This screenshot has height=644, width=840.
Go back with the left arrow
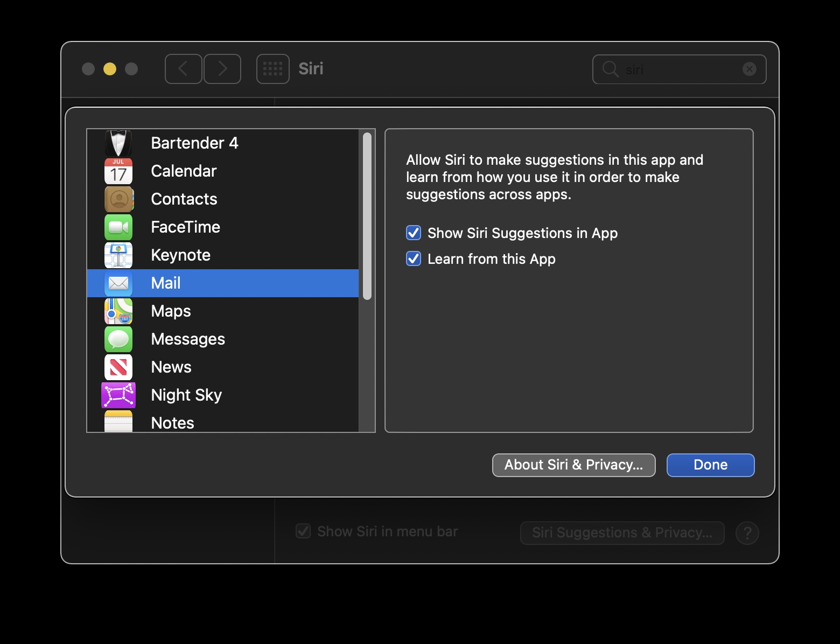(x=184, y=69)
